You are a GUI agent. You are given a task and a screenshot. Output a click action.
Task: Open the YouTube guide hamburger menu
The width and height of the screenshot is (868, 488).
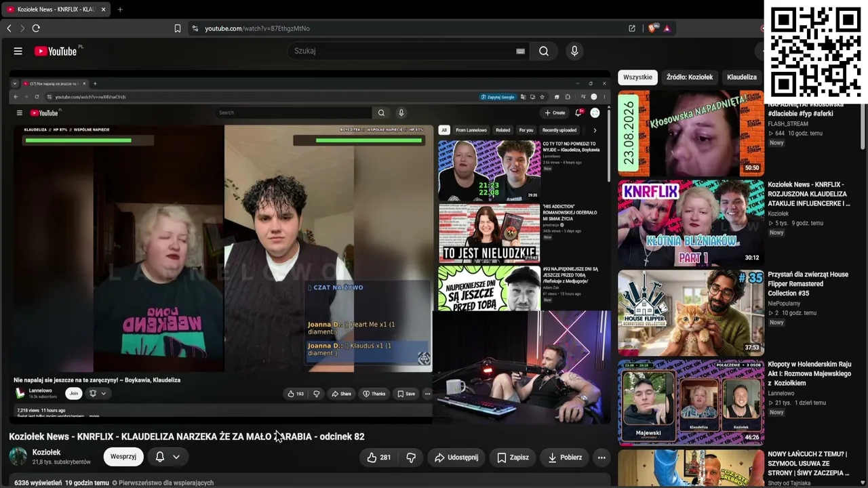point(18,51)
